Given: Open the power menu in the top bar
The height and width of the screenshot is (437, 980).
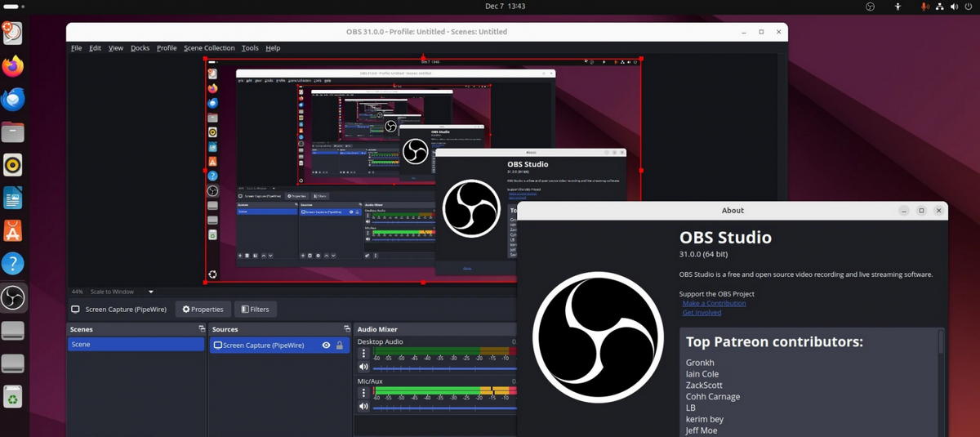Looking at the screenshot, I should click(x=969, y=7).
